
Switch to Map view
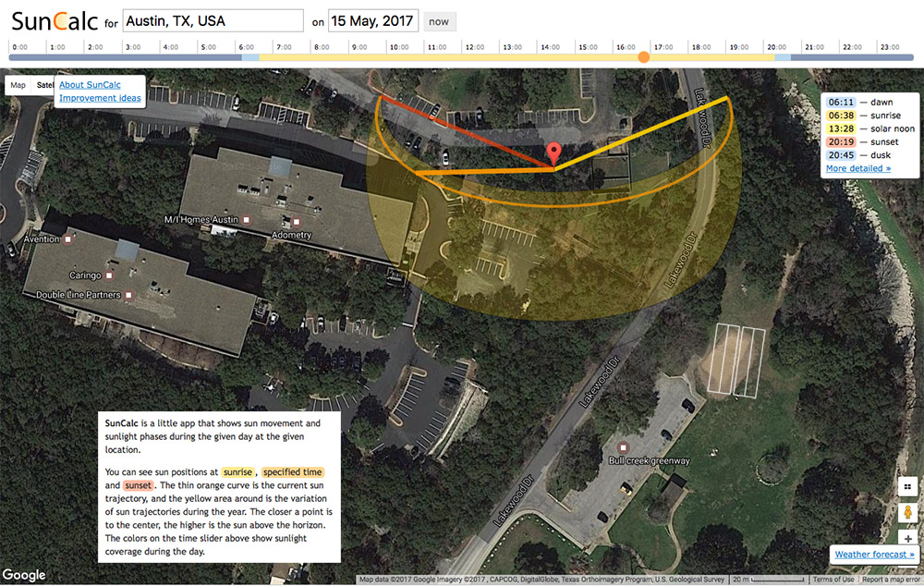pos(18,85)
